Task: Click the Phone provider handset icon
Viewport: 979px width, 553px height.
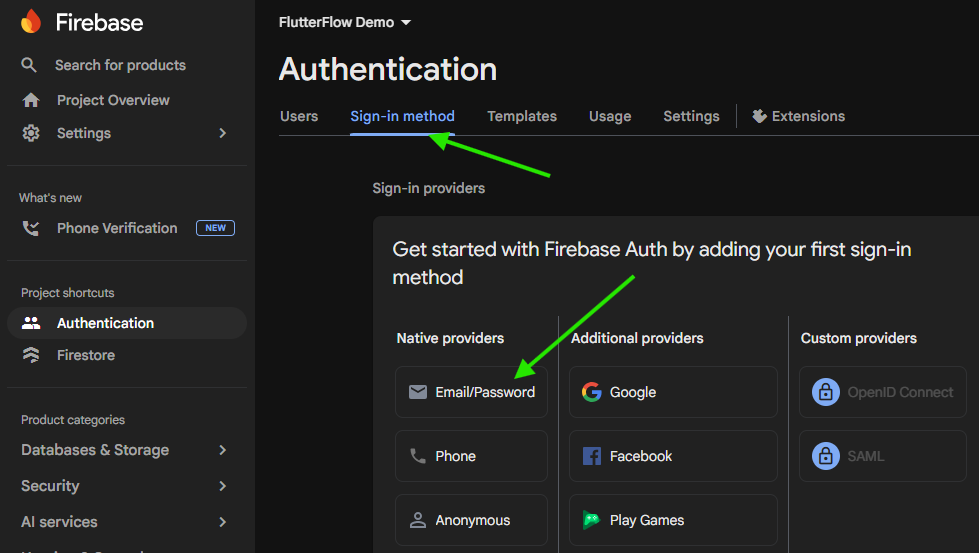Action: (418, 456)
